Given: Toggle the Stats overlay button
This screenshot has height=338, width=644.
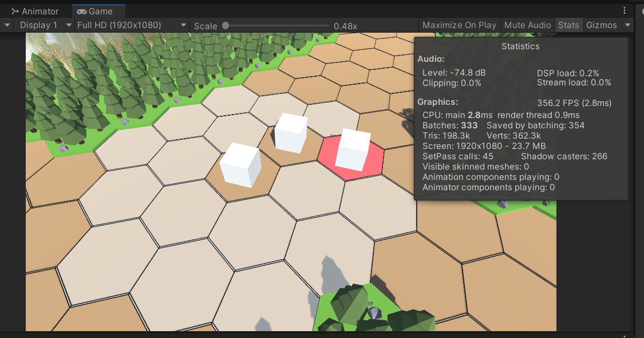Looking at the screenshot, I should click(x=568, y=25).
